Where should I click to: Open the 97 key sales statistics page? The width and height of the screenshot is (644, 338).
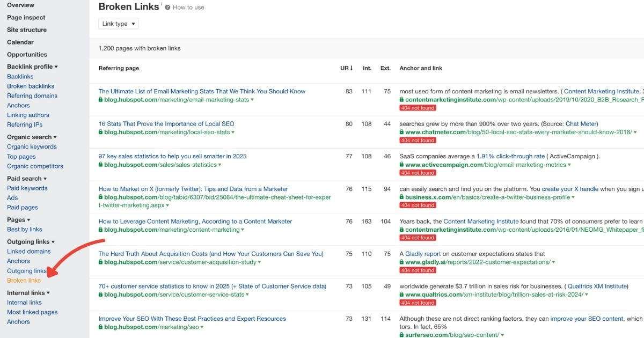[172, 156]
